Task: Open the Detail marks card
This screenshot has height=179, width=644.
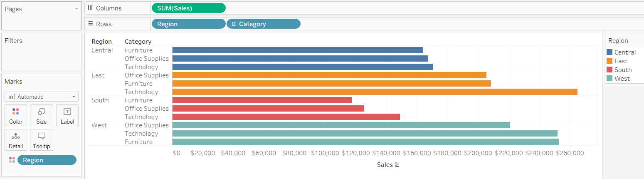Action: click(x=16, y=140)
